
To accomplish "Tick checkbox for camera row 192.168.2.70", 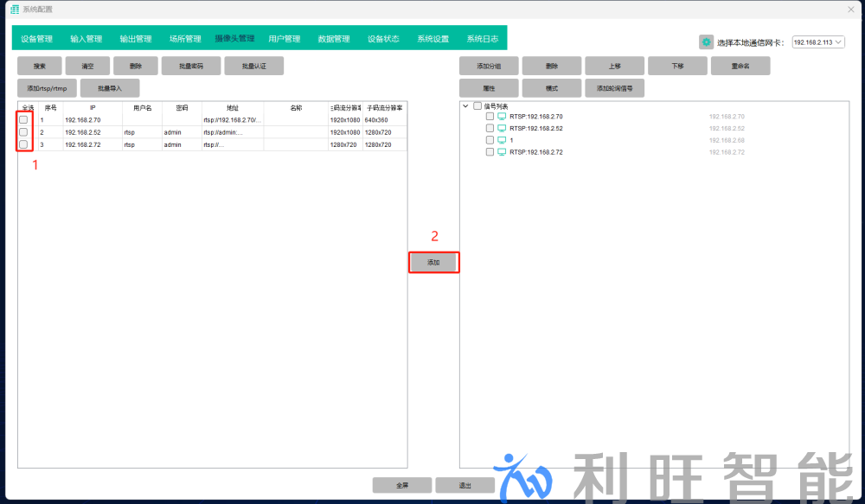I will click(x=23, y=119).
